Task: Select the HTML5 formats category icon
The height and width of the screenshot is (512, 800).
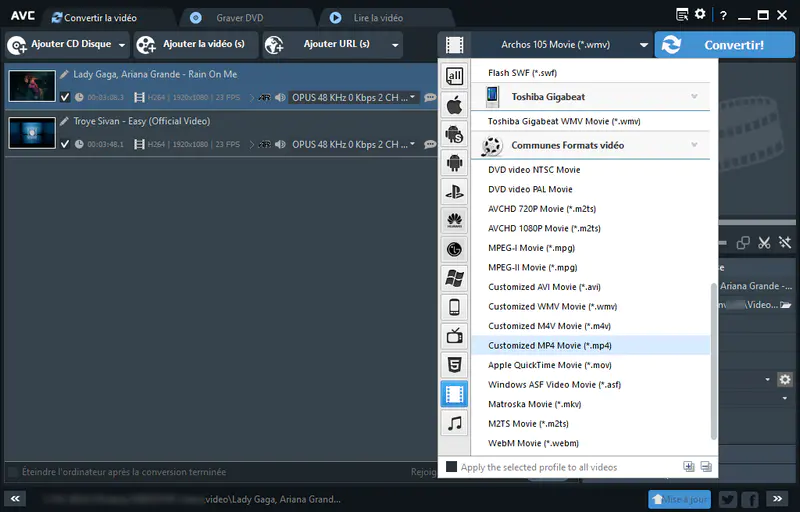Action: coord(454,365)
